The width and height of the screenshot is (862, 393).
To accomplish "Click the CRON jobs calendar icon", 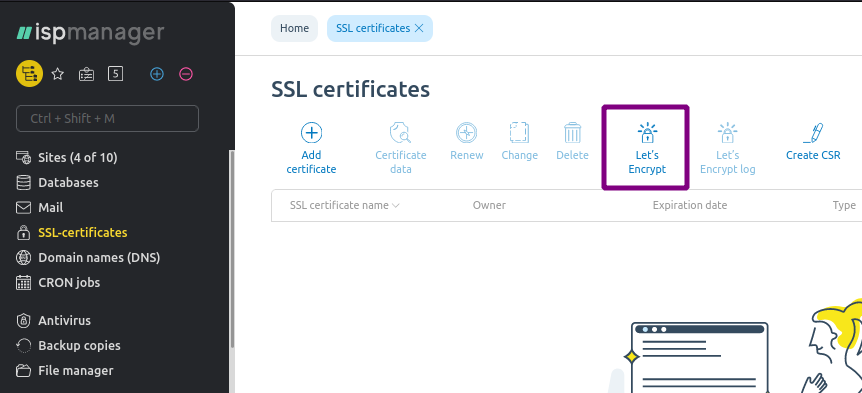I will tap(24, 283).
